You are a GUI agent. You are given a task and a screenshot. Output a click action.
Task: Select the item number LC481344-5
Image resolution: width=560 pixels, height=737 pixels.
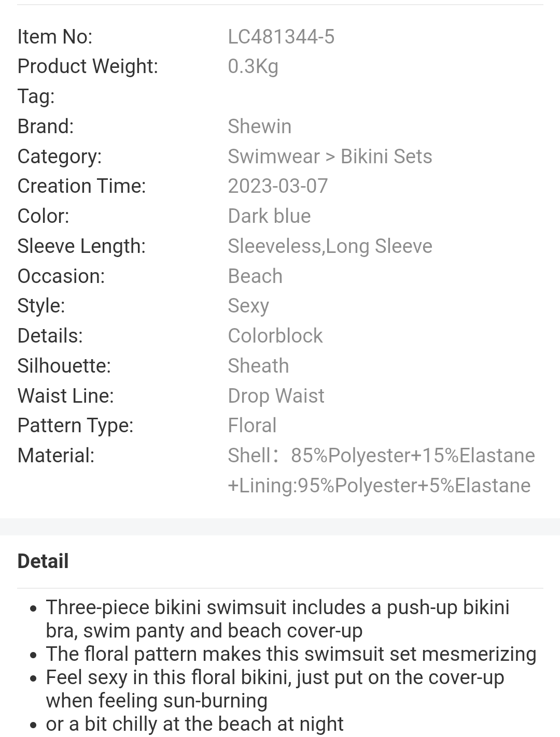click(281, 37)
